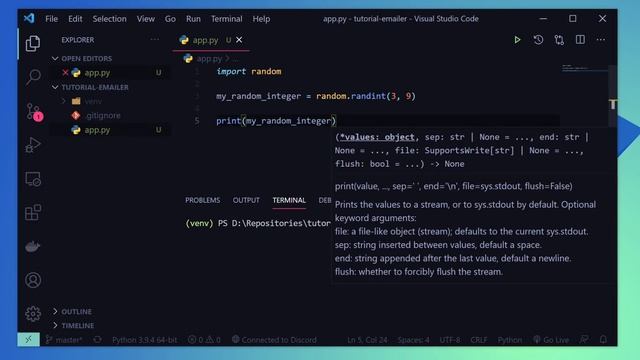Open the Run and Debug view

click(33, 145)
